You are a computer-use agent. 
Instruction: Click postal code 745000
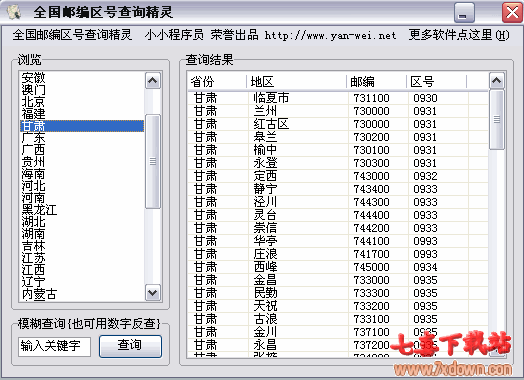coord(371,268)
